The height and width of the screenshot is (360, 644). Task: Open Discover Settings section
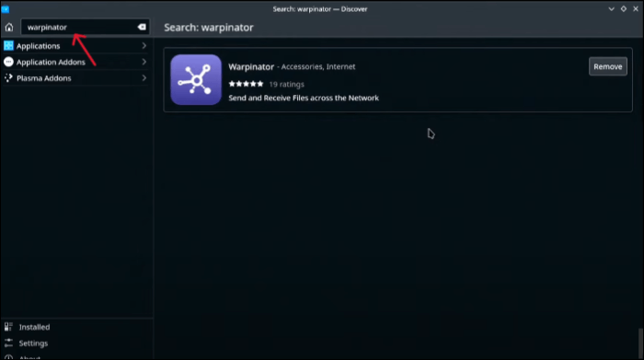(x=76, y=343)
